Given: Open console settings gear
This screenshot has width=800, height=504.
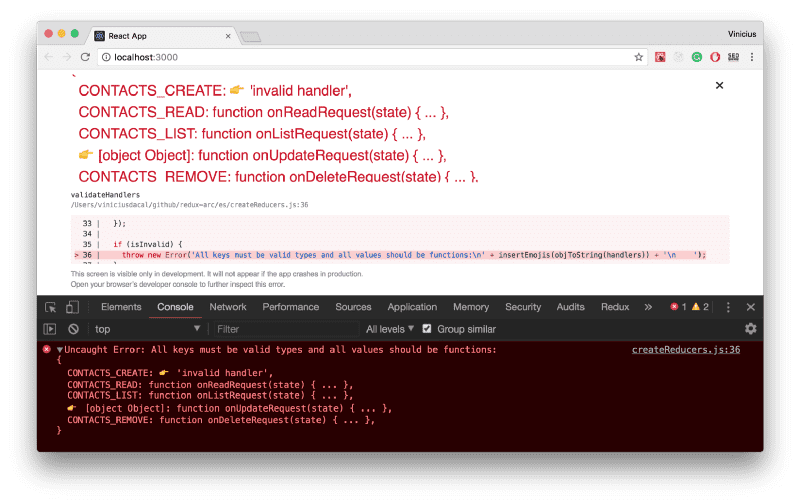Looking at the screenshot, I should coord(750,329).
